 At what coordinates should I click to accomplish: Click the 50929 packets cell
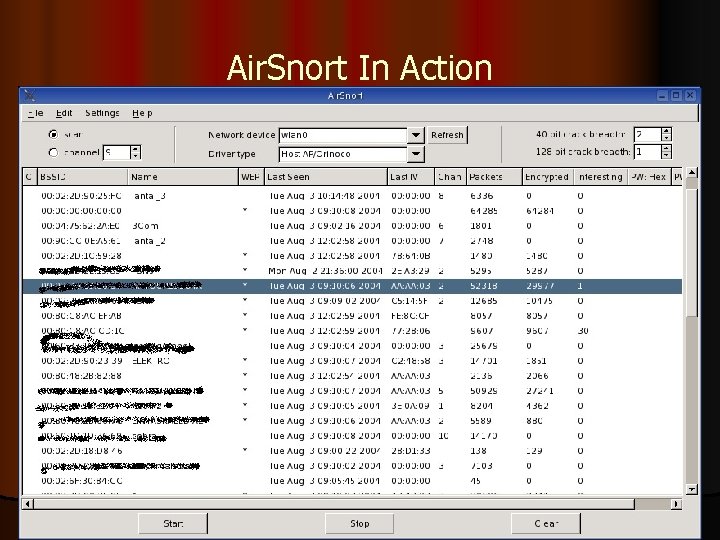coord(484,391)
